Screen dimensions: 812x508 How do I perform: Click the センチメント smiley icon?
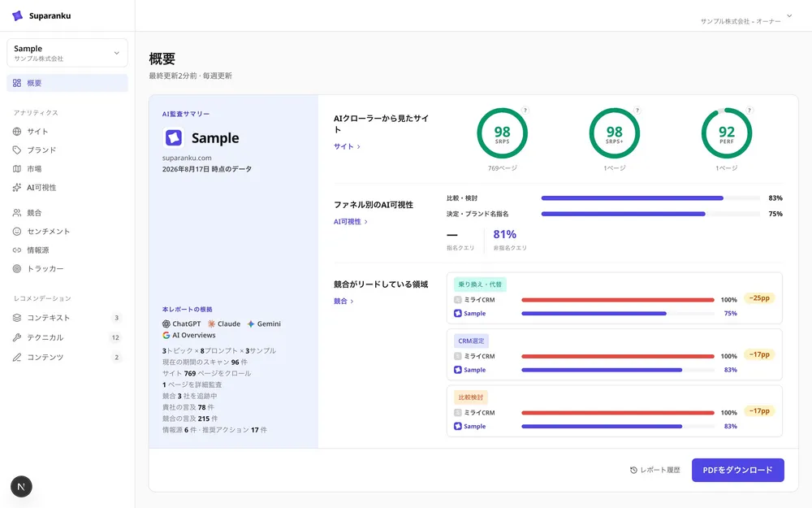pos(17,231)
